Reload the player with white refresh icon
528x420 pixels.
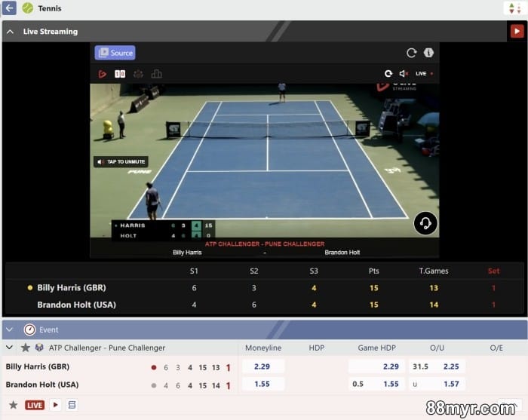(x=388, y=74)
